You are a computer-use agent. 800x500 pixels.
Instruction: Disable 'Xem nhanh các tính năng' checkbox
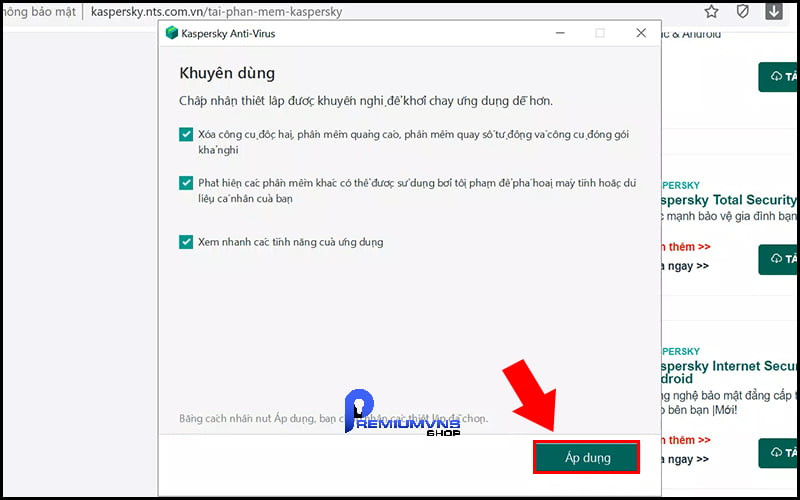[x=186, y=242]
